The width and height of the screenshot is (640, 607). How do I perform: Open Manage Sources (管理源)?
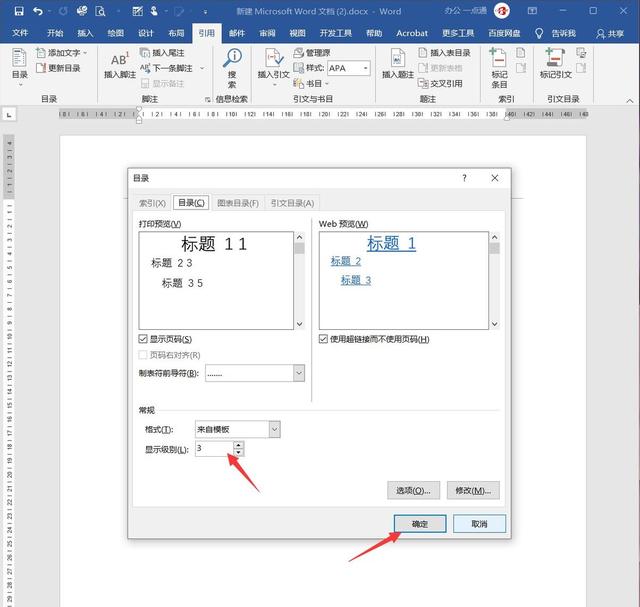(312, 53)
